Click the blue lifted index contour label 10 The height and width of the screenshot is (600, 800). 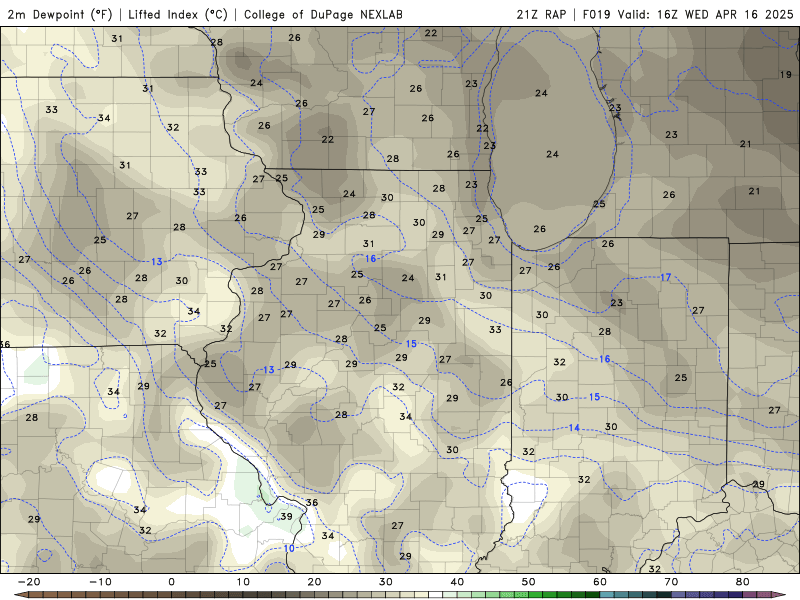[289, 548]
